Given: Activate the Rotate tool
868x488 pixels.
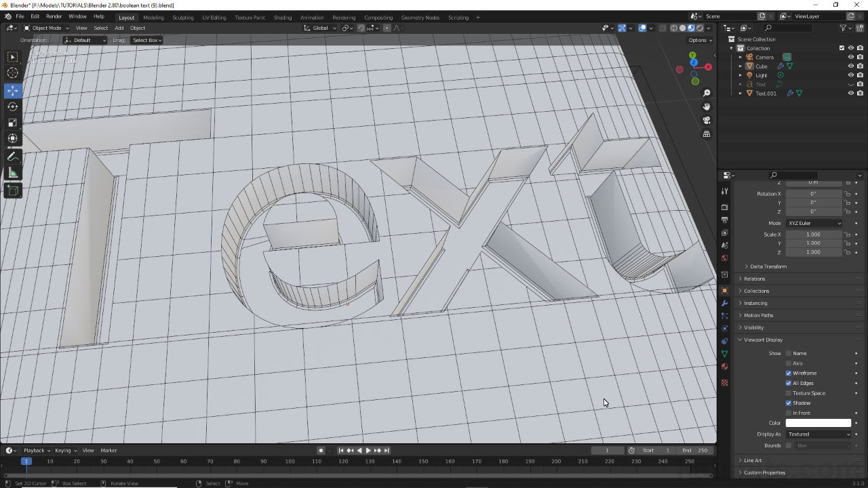Looking at the screenshot, I should (x=12, y=106).
